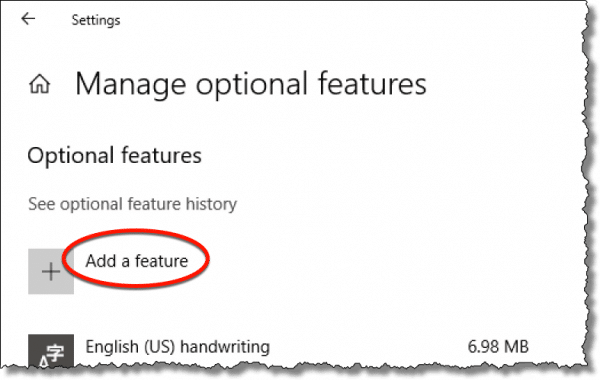Open Settings home via the house icon
600x380 pixels.
point(39,84)
